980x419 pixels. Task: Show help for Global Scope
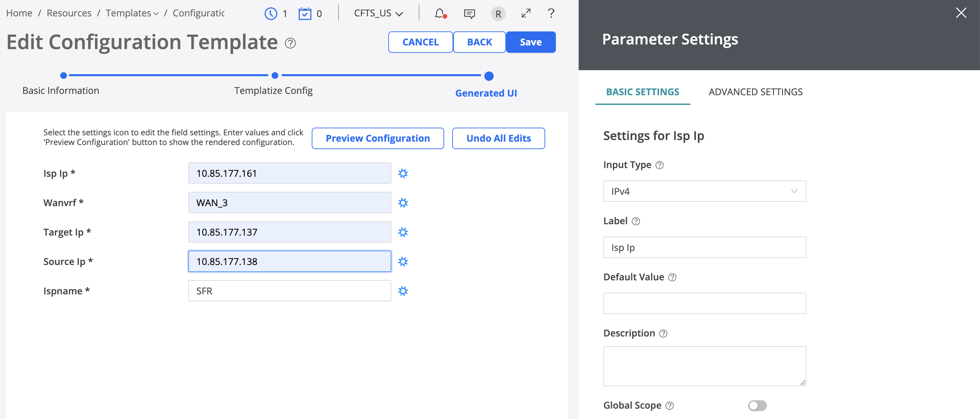coord(670,406)
